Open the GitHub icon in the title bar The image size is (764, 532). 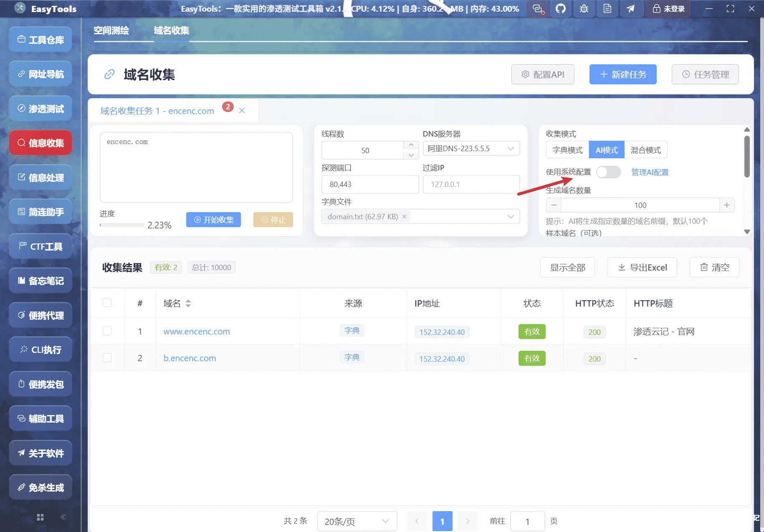tap(561, 8)
